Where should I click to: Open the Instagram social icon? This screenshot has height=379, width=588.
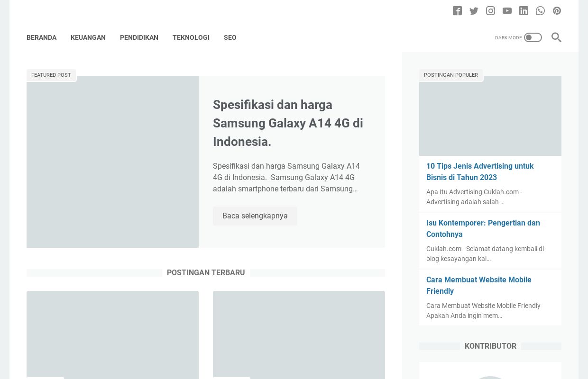[490, 11]
